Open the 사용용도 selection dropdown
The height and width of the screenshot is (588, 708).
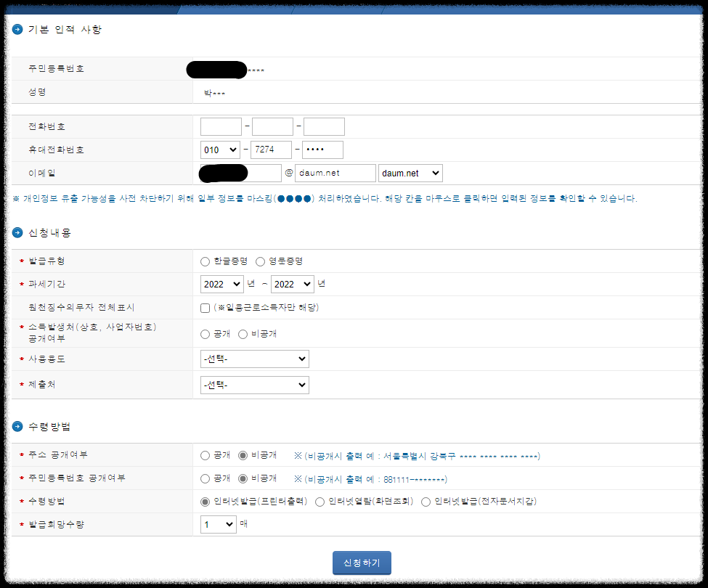pyautogui.click(x=254, y=359)
